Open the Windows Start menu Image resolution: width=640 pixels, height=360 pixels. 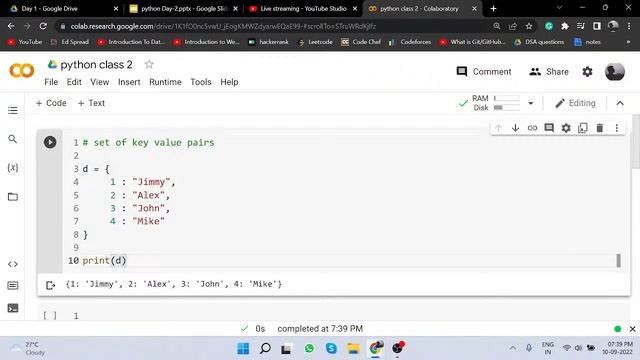[243, 349]
